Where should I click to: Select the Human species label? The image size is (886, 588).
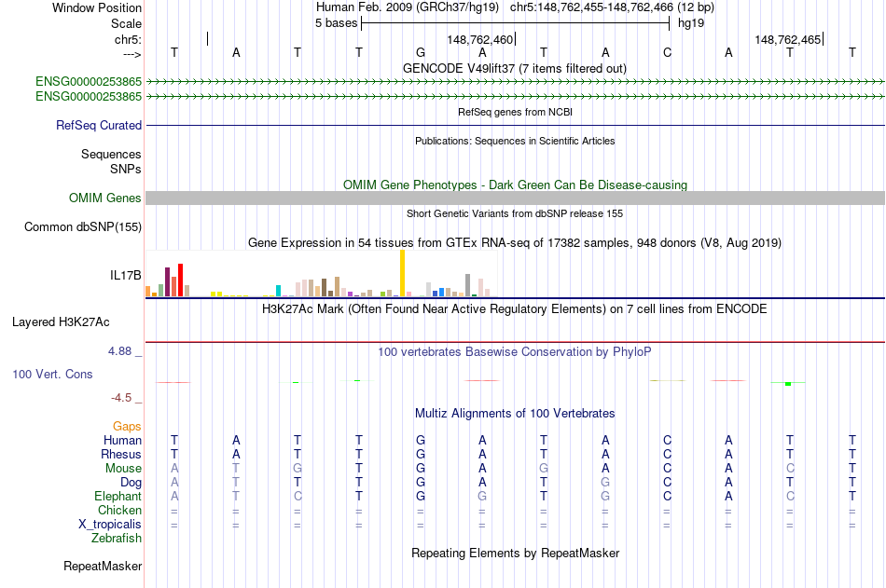122,440
